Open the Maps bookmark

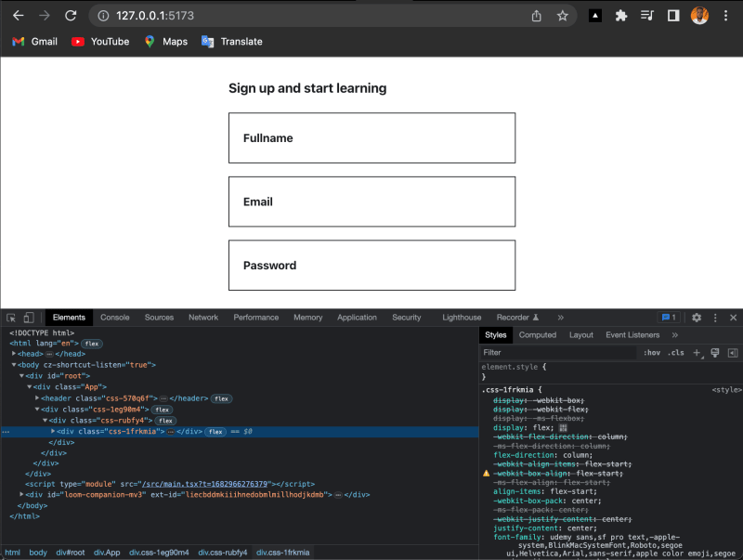coord(166,42)
